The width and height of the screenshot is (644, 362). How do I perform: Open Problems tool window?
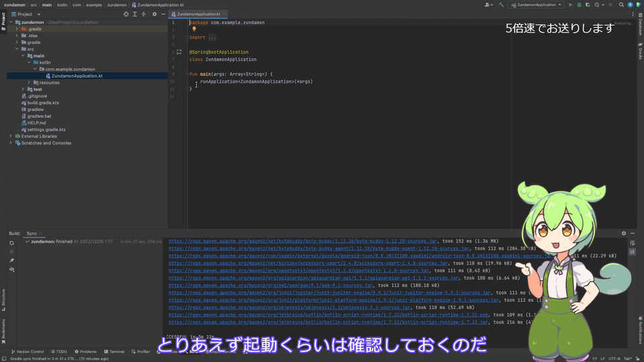pos(85,352)
